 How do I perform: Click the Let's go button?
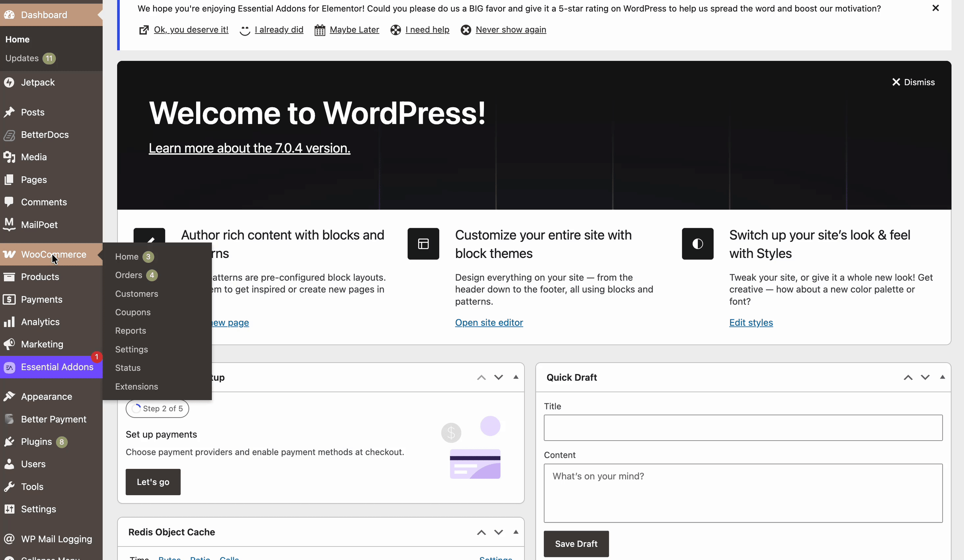coord(153,482)
